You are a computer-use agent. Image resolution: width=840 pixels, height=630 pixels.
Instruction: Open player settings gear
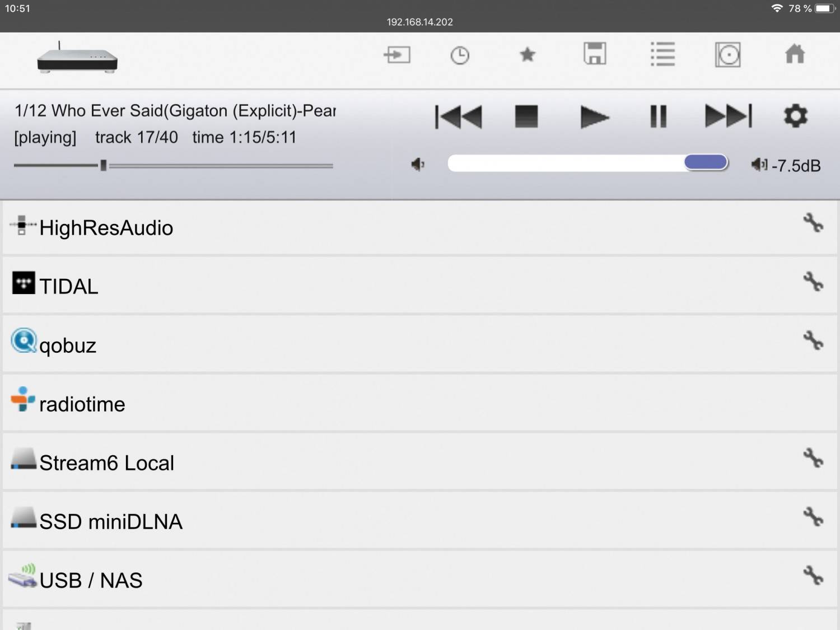(x=796, y=116)
